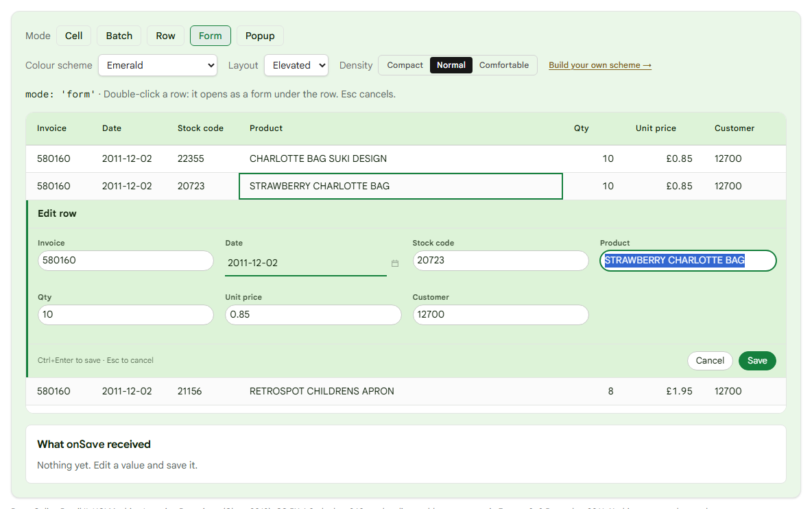Open the calendar picker icon in Date field
Viewport: 812px width, 509px height.
click(x=394, y=263)
